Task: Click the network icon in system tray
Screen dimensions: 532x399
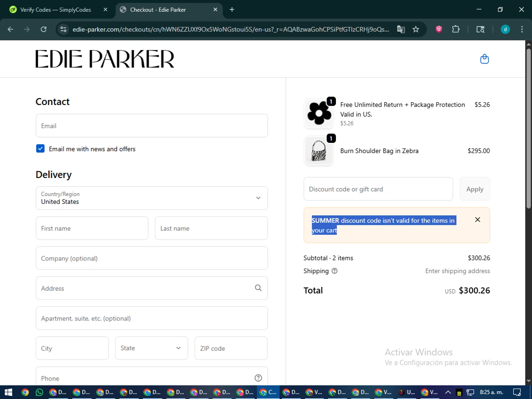Action: 470,392
